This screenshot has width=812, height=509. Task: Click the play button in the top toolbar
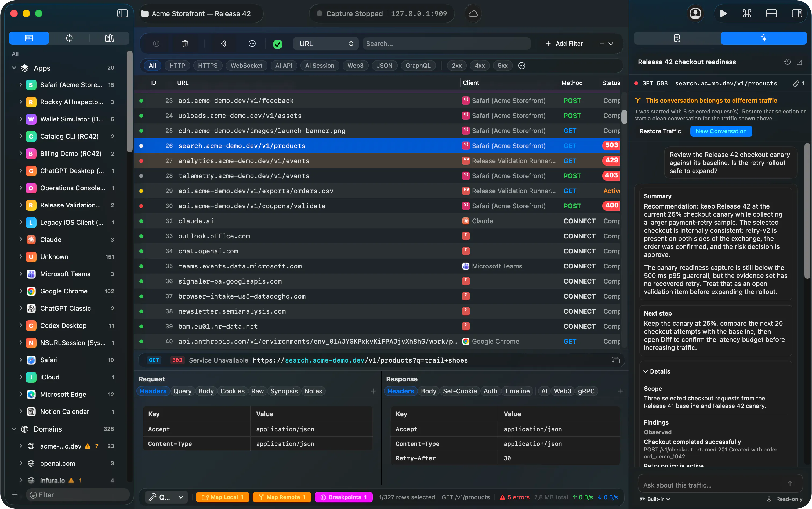point(724,13)
